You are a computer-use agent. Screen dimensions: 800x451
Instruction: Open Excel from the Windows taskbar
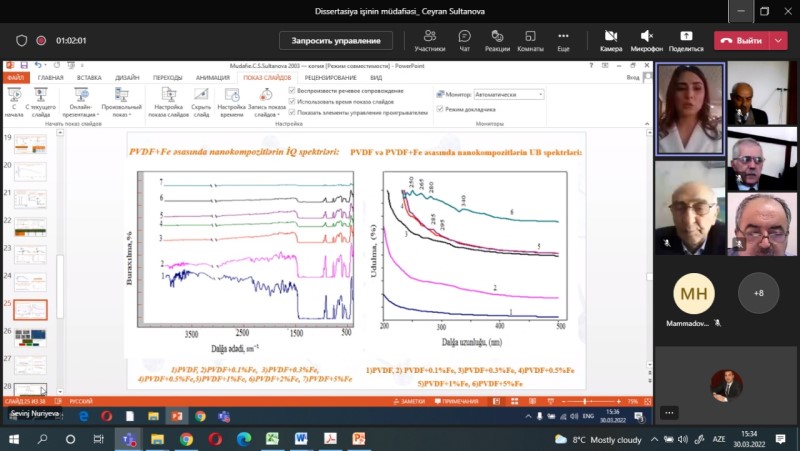[272, 439]
